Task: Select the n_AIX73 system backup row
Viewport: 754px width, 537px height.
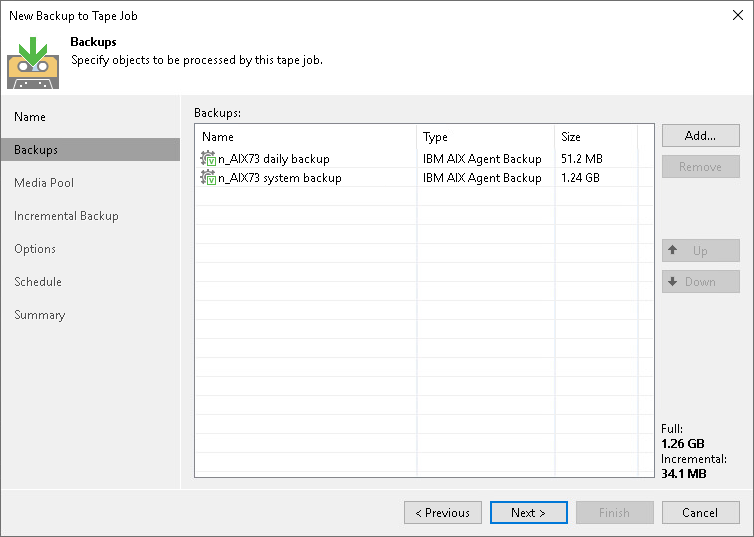Action: pos(424,177)
